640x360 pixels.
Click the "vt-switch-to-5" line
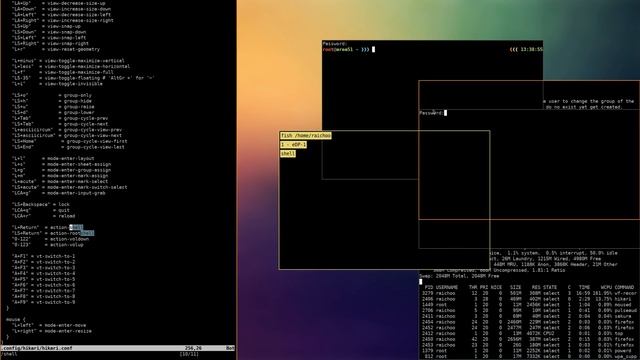tap(43, 279)
